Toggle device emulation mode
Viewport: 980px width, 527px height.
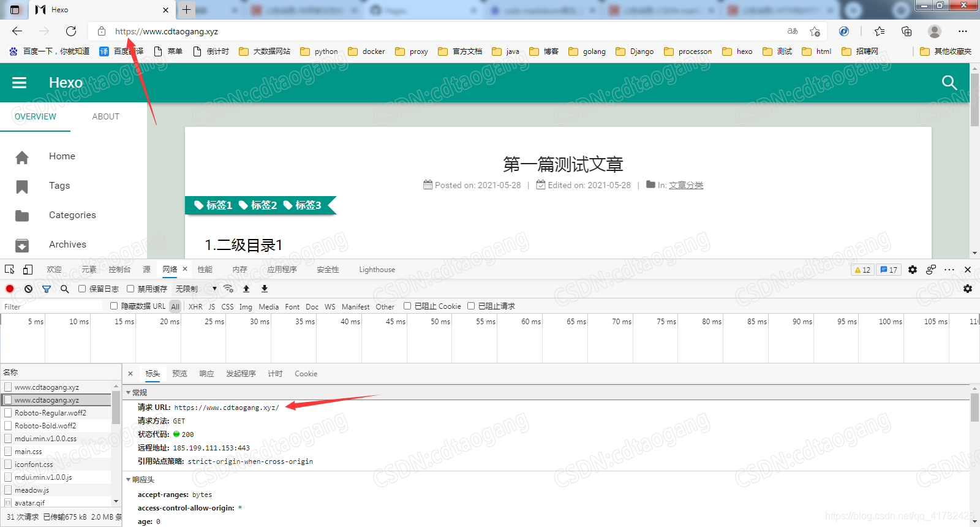(x=28, y=270)
